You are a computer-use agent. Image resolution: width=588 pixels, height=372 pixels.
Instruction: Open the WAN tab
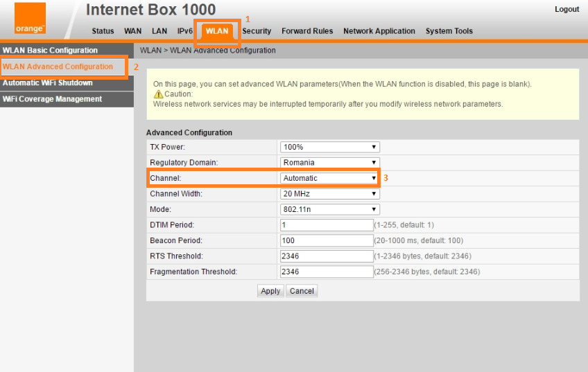[x=132, y=31]
